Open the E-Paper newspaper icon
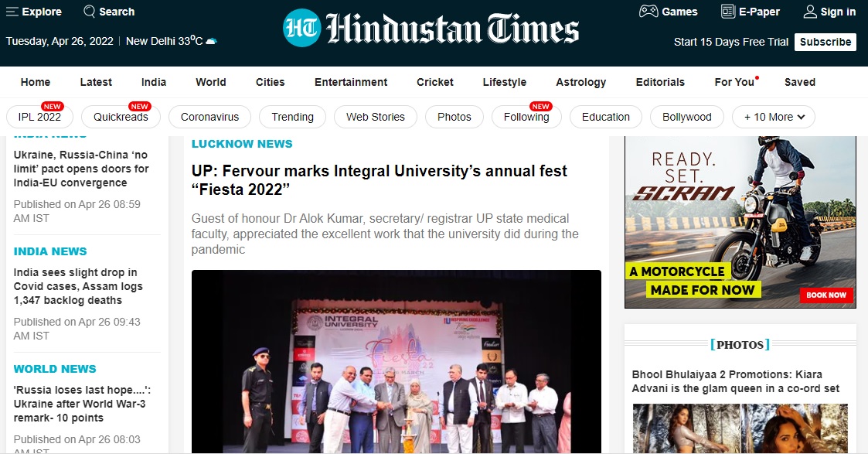Viewport: 868px width, 454px height. [x=728, y=11]
